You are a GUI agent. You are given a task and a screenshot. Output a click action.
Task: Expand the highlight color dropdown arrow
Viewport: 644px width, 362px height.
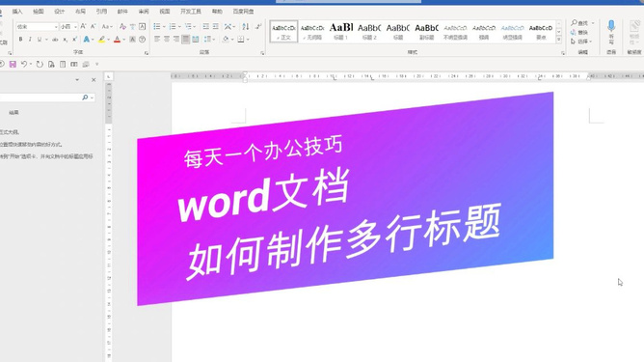point(108,40)
